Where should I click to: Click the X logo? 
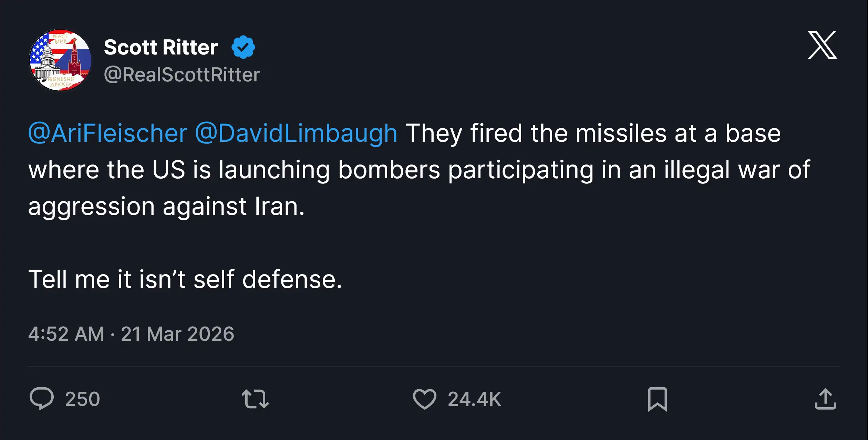coord(822,45)
